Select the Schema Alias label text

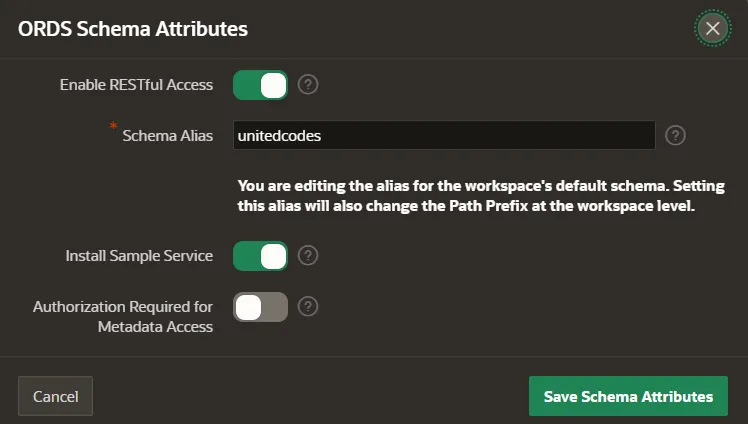(x=167, y=136)
